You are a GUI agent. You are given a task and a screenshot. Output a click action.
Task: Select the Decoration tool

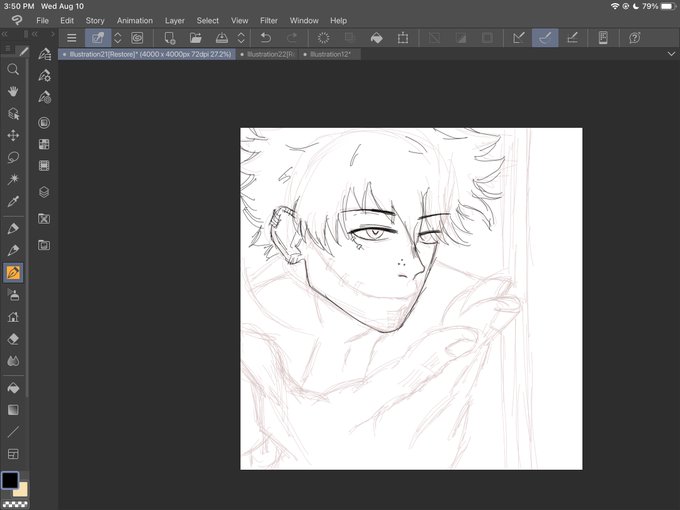(13, 317)
